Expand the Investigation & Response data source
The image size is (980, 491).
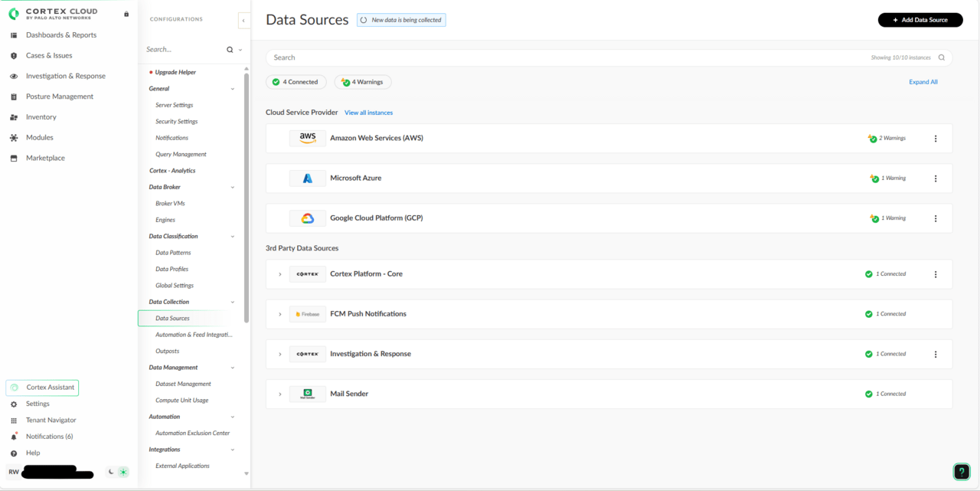280,354
